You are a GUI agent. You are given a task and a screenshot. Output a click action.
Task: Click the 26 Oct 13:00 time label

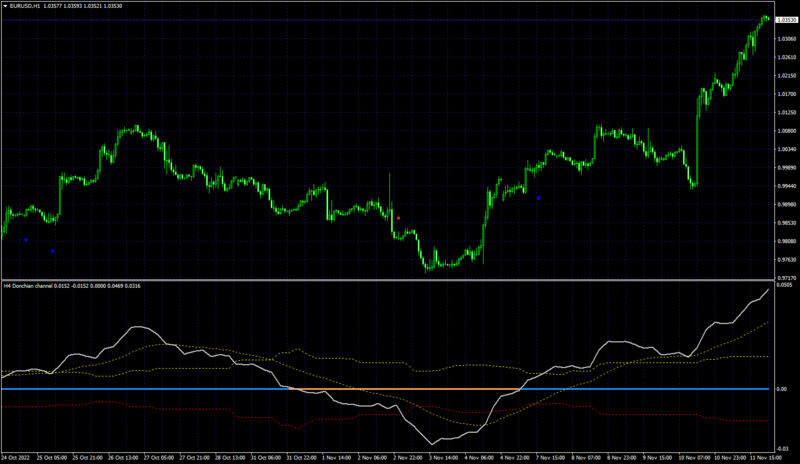[x=123, y=458]
